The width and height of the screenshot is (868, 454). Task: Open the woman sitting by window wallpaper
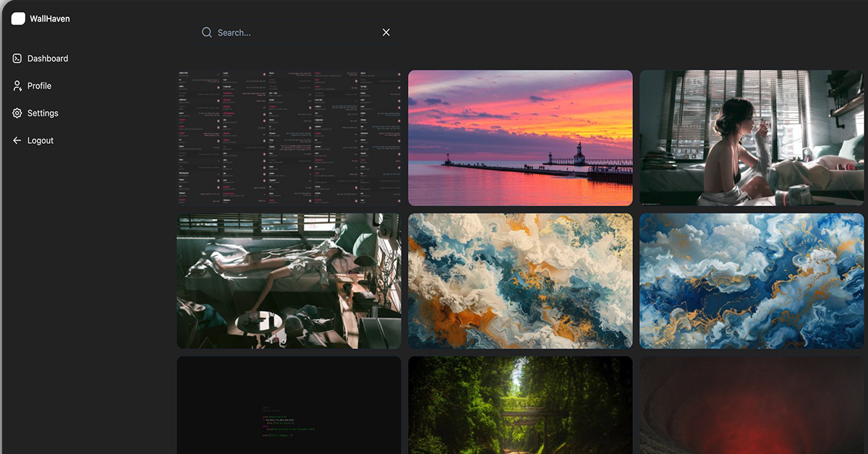pos(752,138)
